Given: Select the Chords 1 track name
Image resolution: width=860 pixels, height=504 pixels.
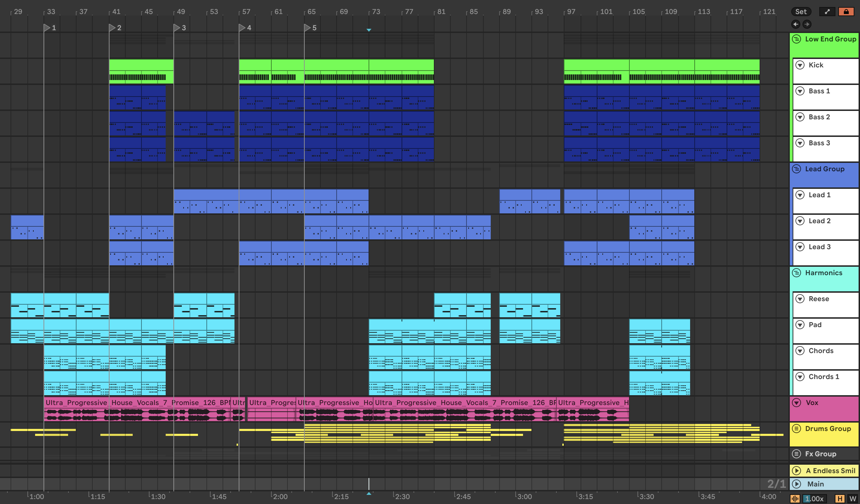Looking at the screenshot, I should pyautogui.click(x=823, y=377).
